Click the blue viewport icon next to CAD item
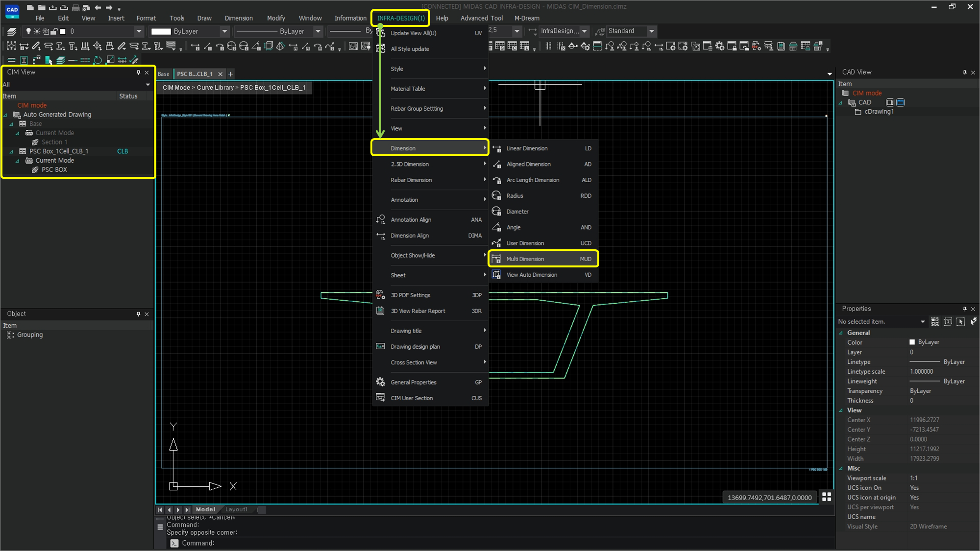 [901, 102]
